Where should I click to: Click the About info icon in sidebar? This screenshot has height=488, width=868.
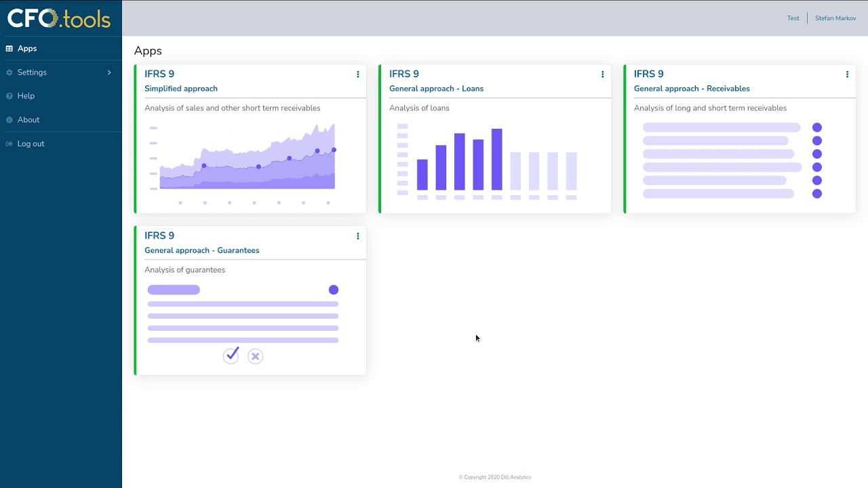(x=9, y=120)
